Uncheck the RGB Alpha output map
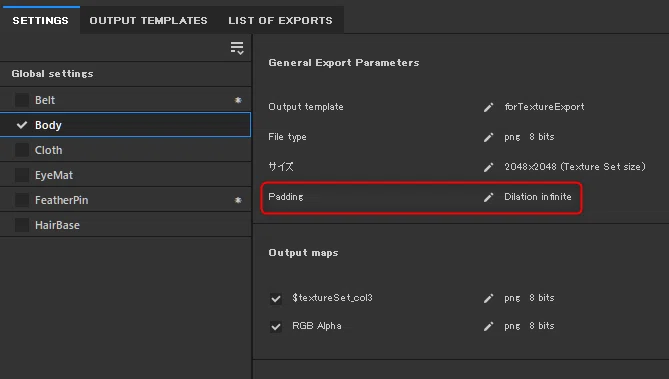 [276, 327]
